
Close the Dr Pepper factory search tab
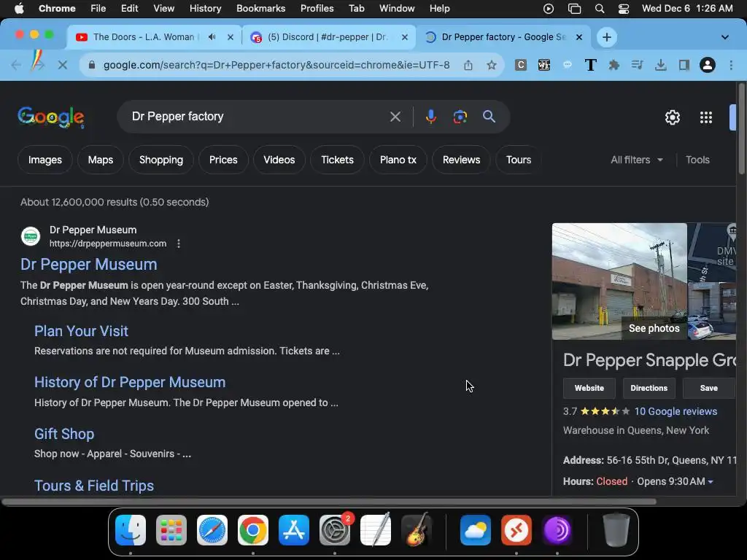pos(578,37)
